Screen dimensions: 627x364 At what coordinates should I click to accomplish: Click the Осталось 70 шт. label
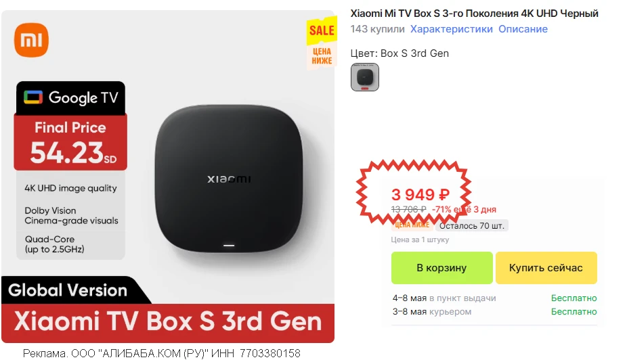472,226
